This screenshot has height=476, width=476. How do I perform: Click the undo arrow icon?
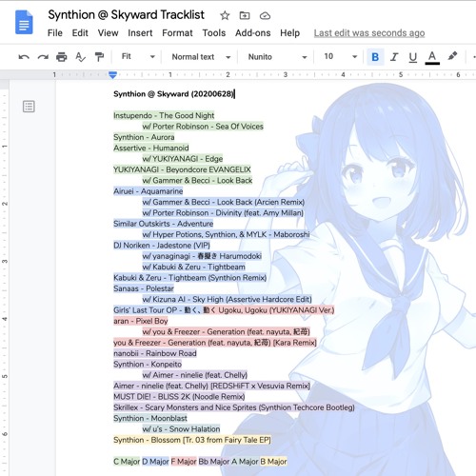[24, 57]
